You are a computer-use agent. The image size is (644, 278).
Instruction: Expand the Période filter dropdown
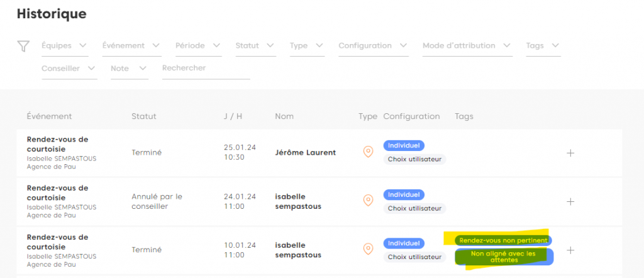click(198, 46)
